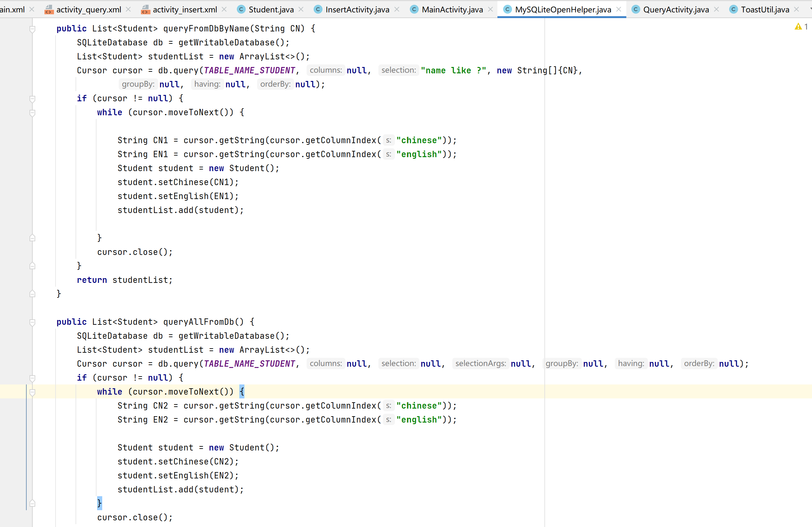This screenshot has width=812, height=527.
Task: Switch to the Student.java tab
Action: click(x=271, y=10)
